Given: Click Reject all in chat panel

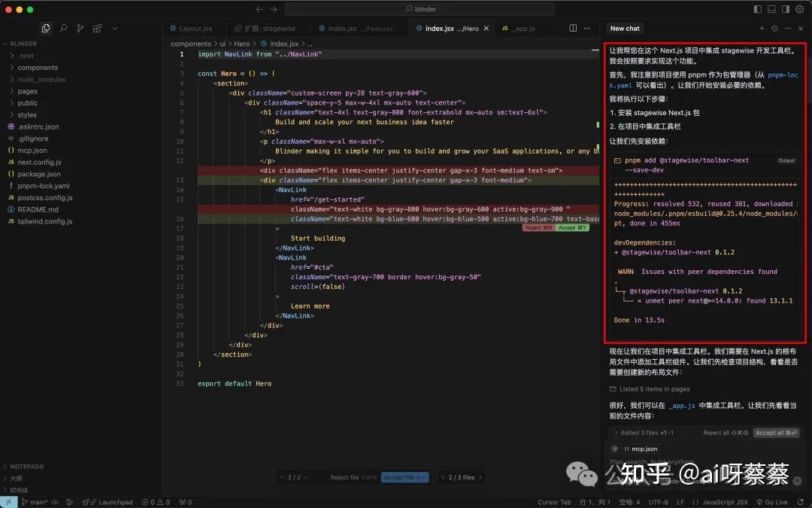Looking at the screenshot, I should click(725, 433).
